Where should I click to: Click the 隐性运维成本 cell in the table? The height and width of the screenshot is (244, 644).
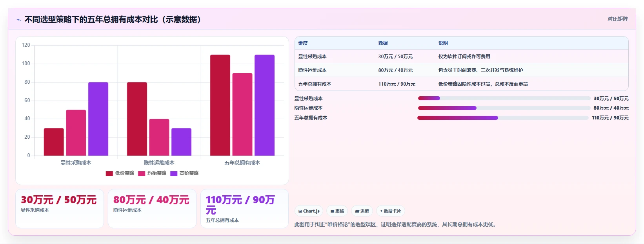[312, 70]
